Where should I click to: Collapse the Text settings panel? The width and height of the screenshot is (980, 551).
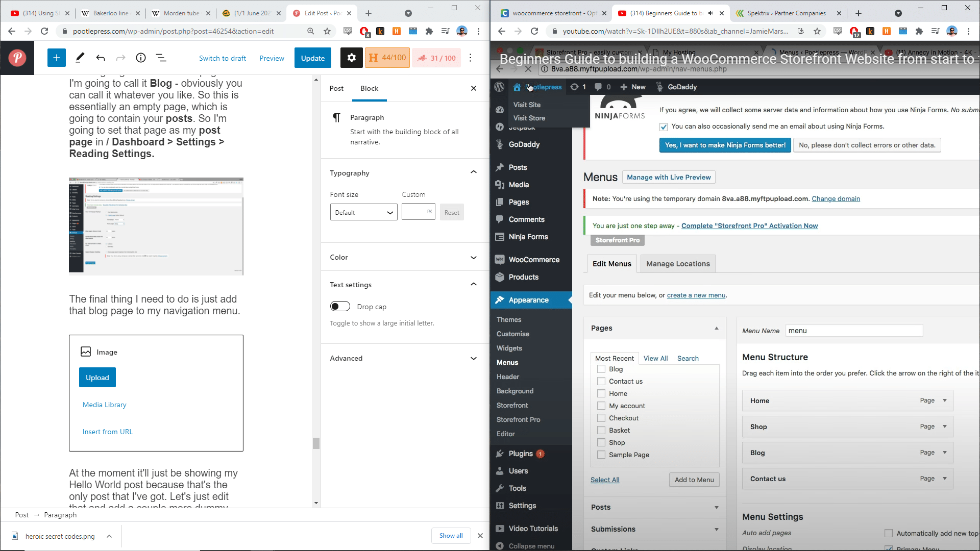[474, 284]
